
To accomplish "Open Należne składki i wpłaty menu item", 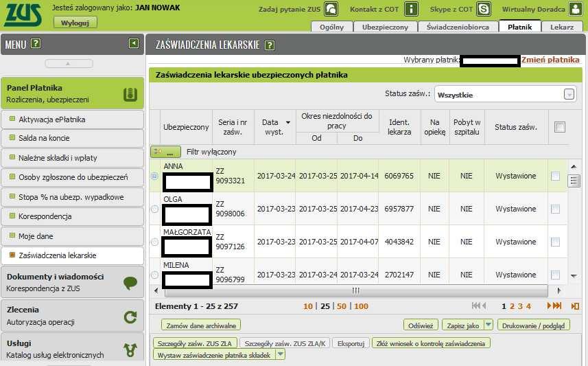I will tap(72, 158).
